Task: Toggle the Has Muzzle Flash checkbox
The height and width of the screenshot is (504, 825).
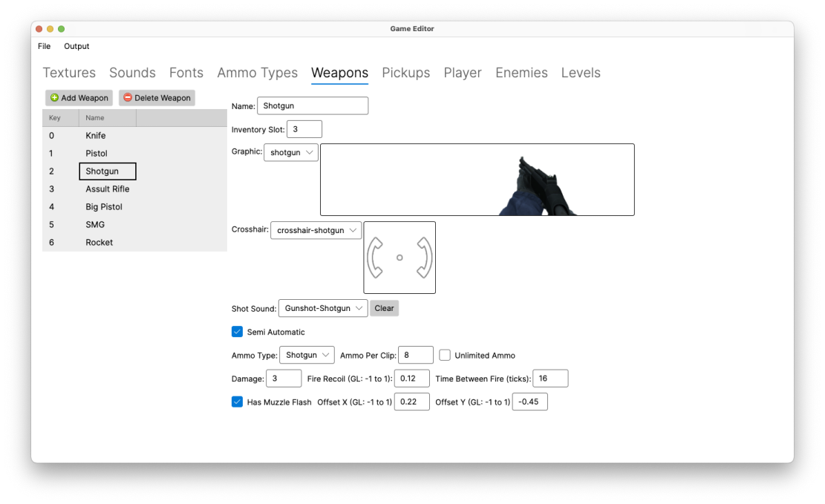Action: pos(238,402)
